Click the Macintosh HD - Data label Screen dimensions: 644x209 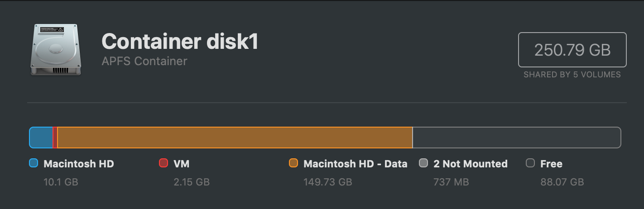(x=356, y=164)
